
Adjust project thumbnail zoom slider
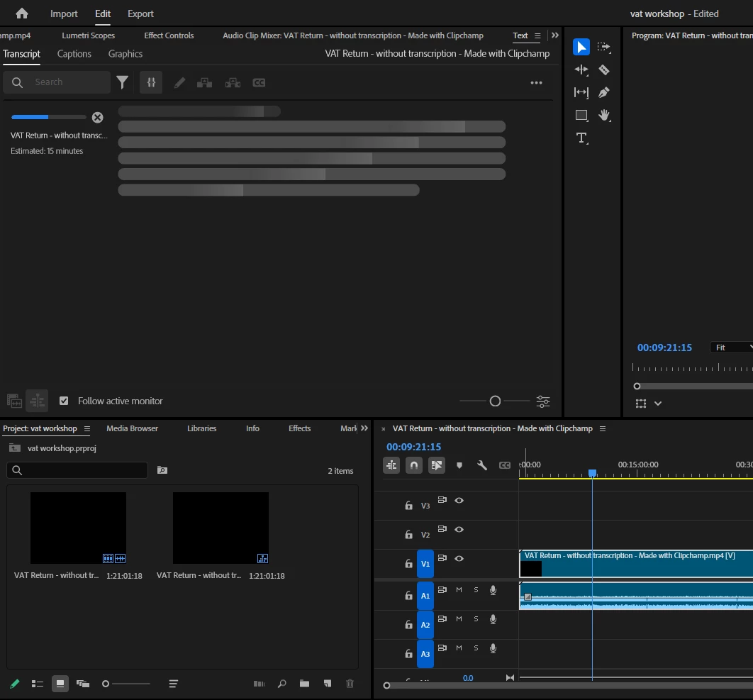click(x=126, y=683)
